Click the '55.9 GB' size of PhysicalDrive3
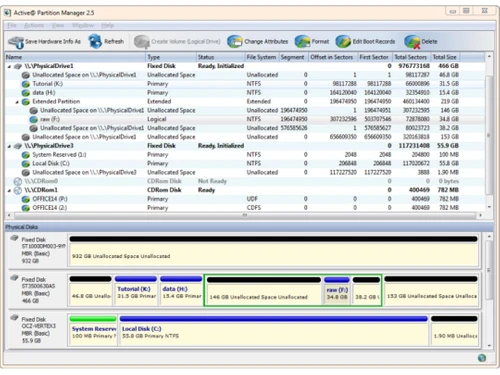Screen dimensions: 500x375 (x=448, y=146)
